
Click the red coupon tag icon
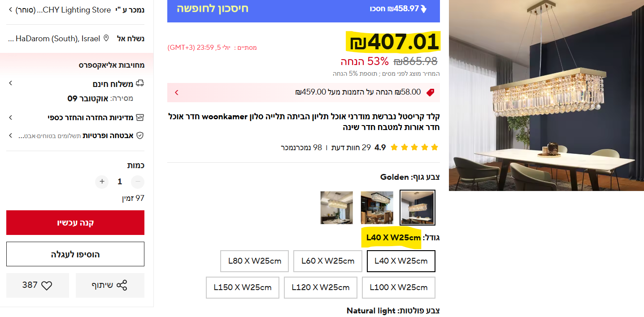click(x=430, y=92)
